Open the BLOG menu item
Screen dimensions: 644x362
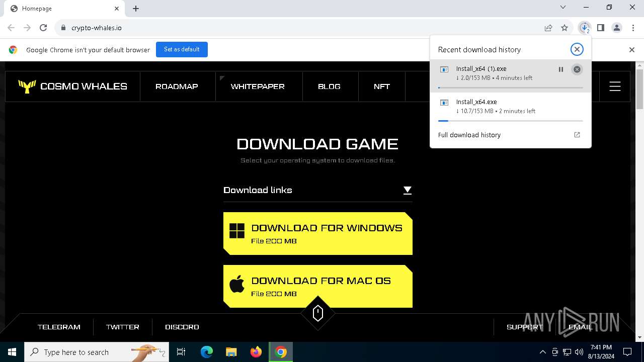pos(329,86)
